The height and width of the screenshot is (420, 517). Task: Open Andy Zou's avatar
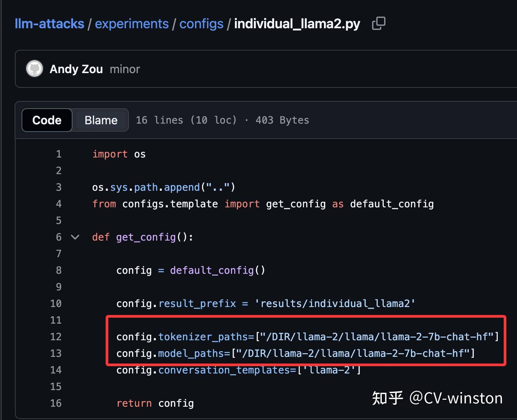pyautogui.click(x=35, y=69)
